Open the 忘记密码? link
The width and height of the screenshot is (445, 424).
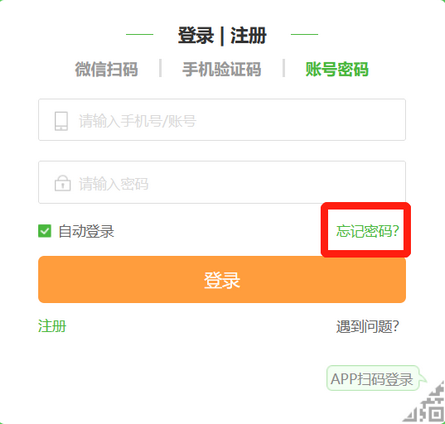367,231
